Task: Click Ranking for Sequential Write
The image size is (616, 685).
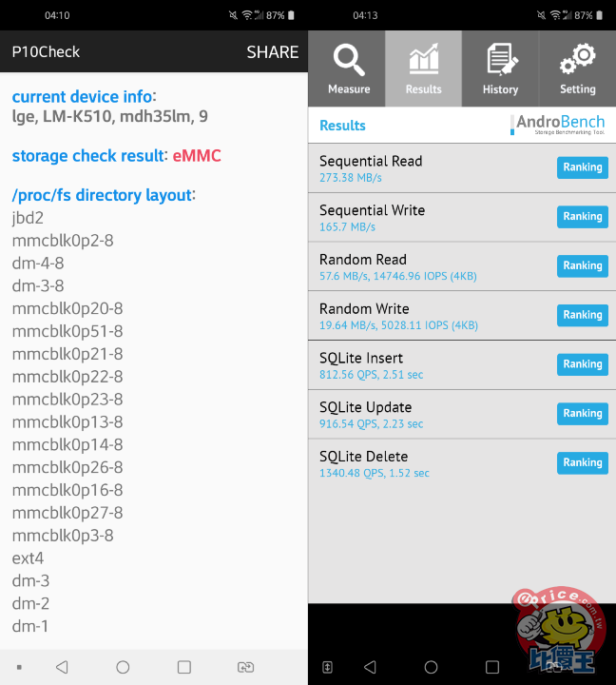Action: pyautogui.click(x=582, y=217)
